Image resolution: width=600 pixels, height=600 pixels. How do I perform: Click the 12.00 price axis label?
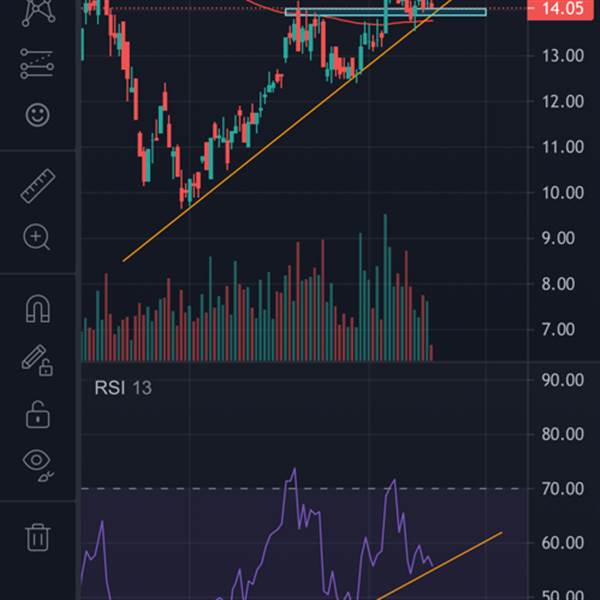tap(562, 101)
